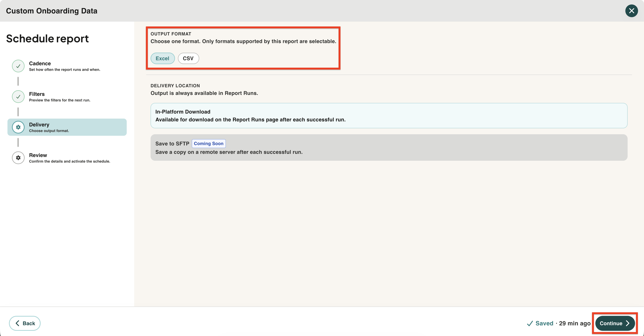Screen dimensions: 644x336
Task: Continue to the next step
Action: click(x=615, y=323)
